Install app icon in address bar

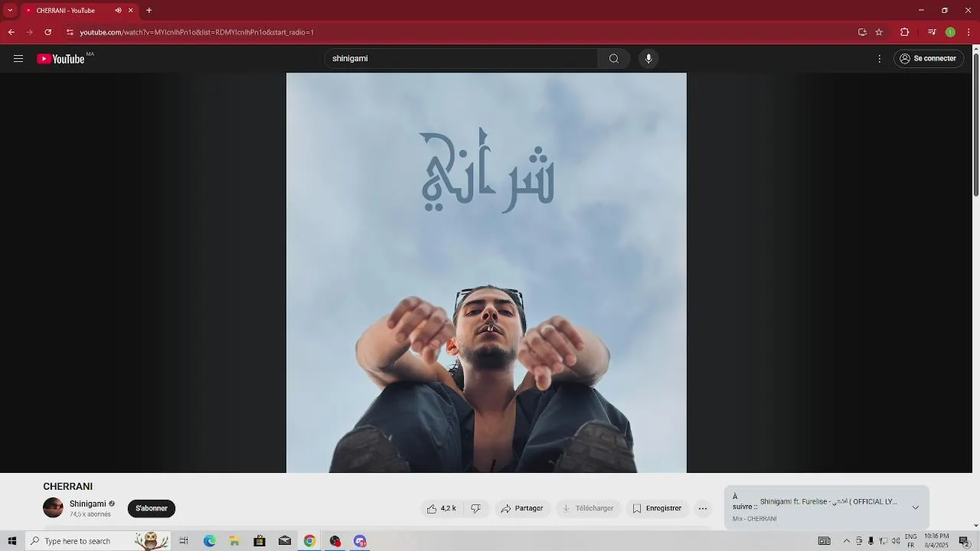coord(862,32)
